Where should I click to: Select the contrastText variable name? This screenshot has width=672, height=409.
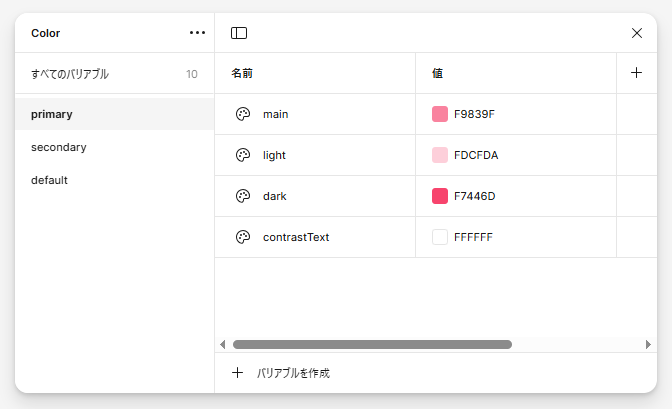coord(296,237)
